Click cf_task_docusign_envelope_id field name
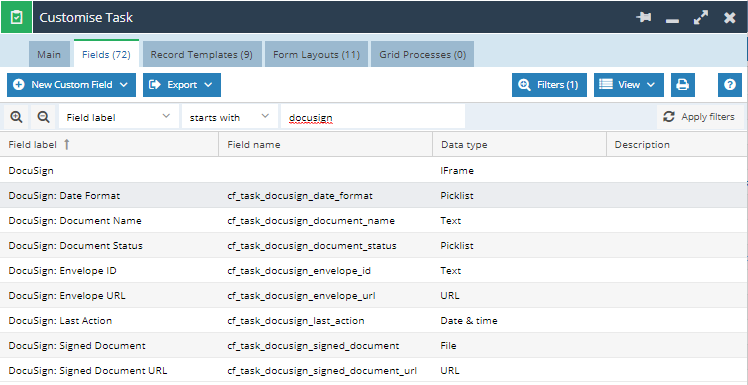The height and width of the screenshot is (385, 748). click(x=299, y=271)
